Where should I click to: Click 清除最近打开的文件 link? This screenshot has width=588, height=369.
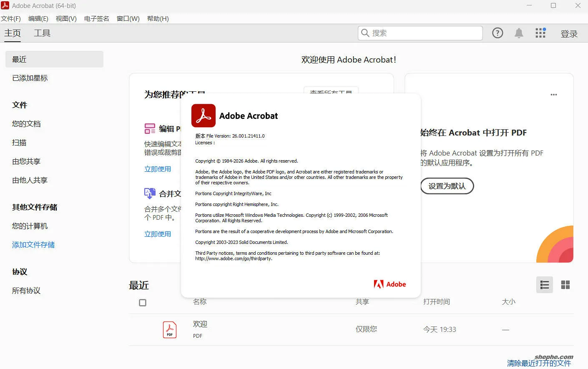(x=539, y=363)
